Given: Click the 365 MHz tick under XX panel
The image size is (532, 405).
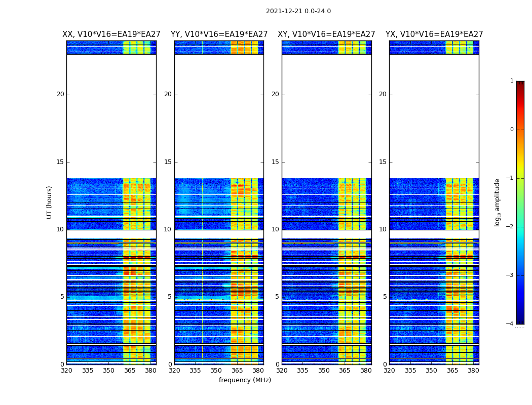Looking at the screenshot, I should click(130, 371).
